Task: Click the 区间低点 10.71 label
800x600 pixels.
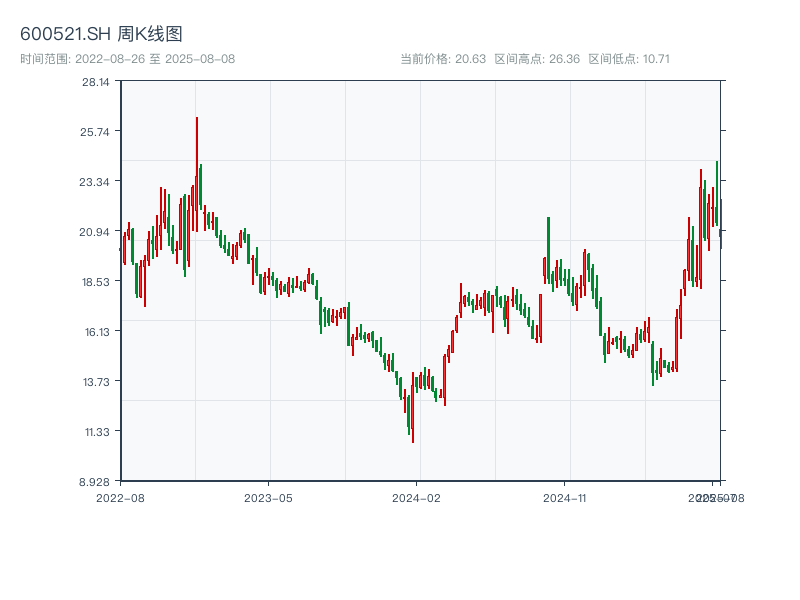Action: pos(629,59)
